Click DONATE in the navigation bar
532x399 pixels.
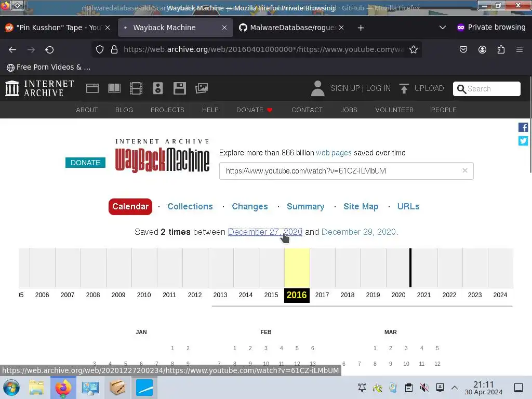[254, 110]
